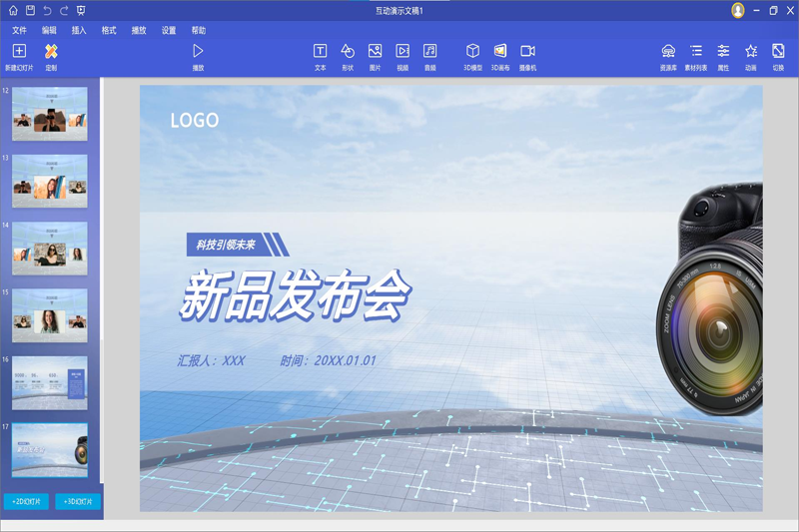Click the Home icon in title bar
Screen dimensions: 799x532
(13, 10)
